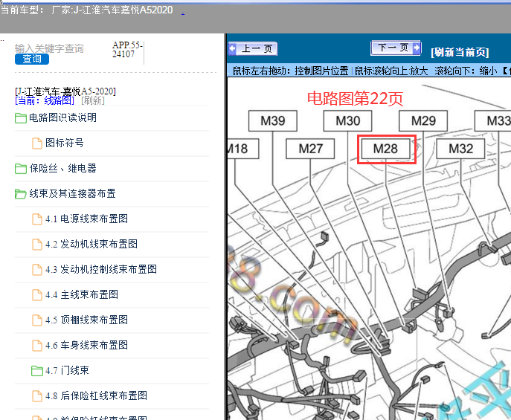
Task: Open 4.4 主线束布置图
Action: coord(82,294)
